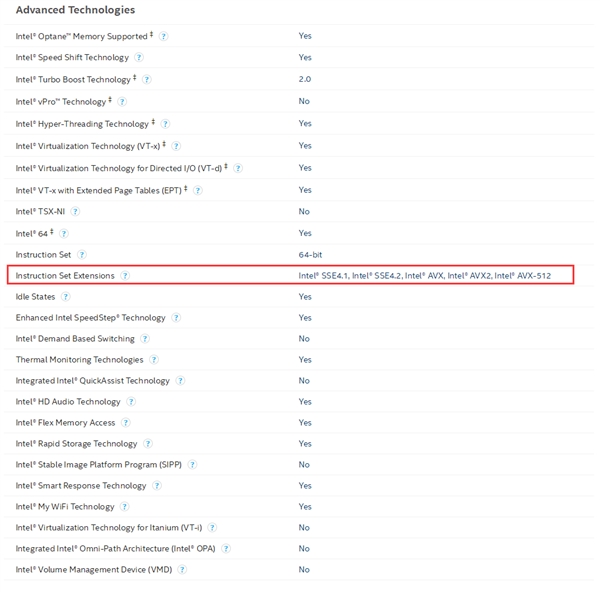The width and height of the screenshot is (600, 592).
Task: Show help icon for Thermal Monitoring Technologies
Action: coord(154,360)
